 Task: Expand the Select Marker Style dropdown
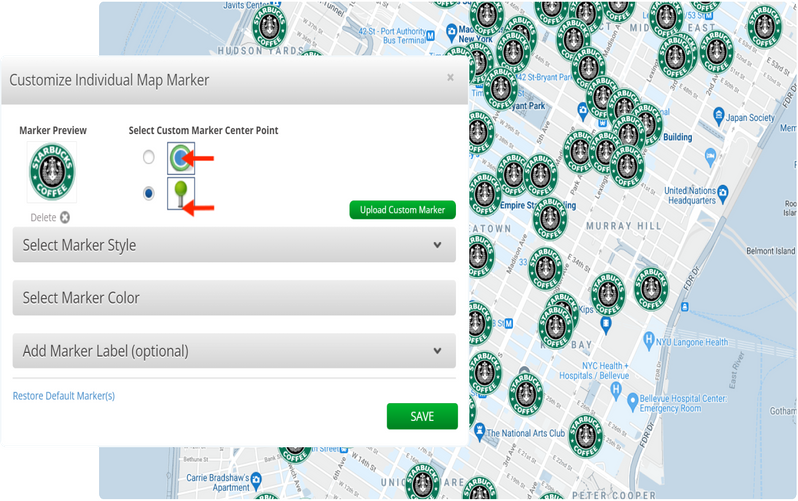click(234, 245)
